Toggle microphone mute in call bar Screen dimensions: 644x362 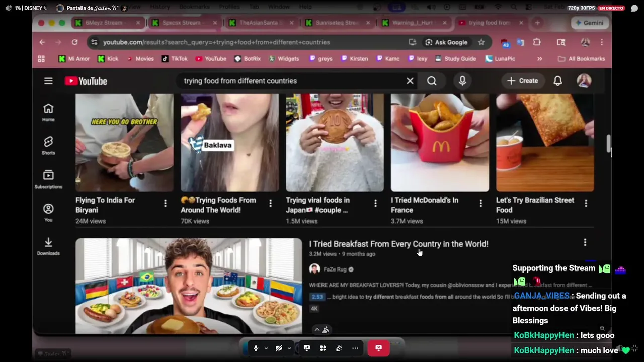256,348
